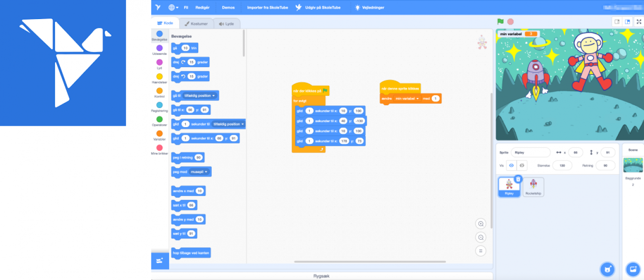This screenshot has width=644, height=280.
Task: Select the Variabler category color circle
Action: [159, 133]
